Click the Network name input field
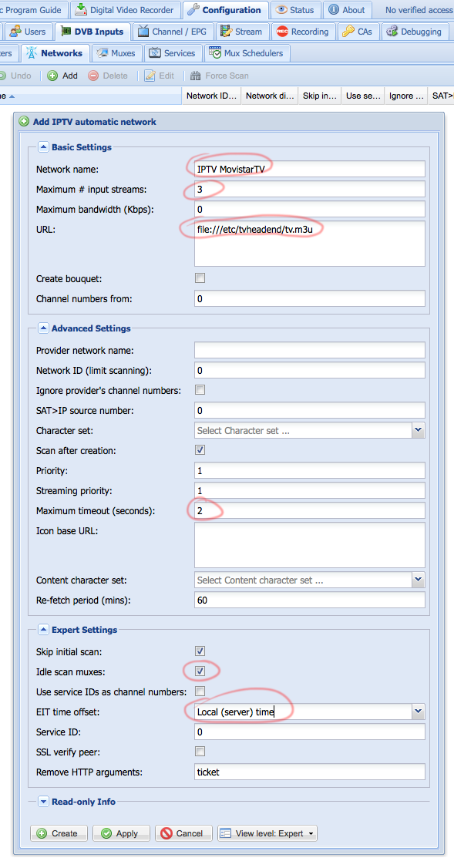 pos(310,169)
